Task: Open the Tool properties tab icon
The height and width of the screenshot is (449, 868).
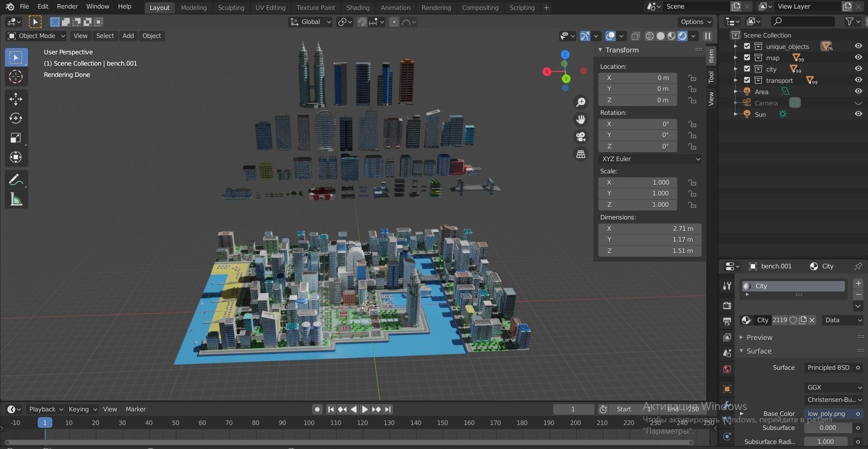Action: [727, 286]
